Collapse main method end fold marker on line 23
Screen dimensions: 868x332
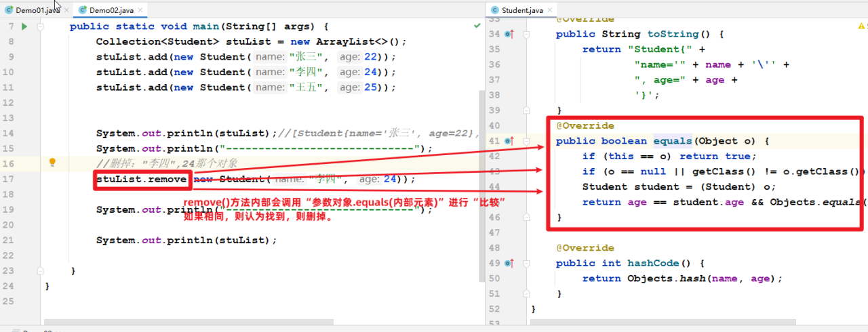41,270
